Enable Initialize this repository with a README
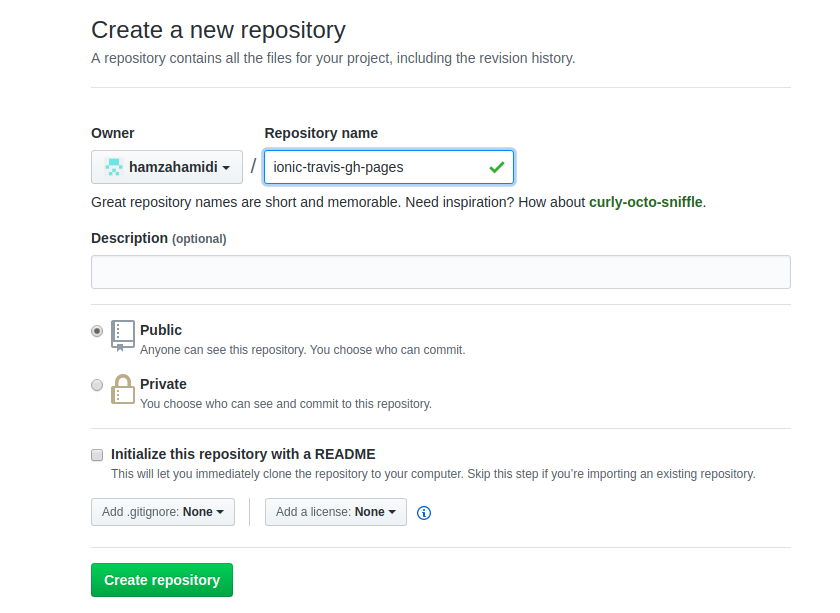The image size is (840, 613). tap(97, 455)
